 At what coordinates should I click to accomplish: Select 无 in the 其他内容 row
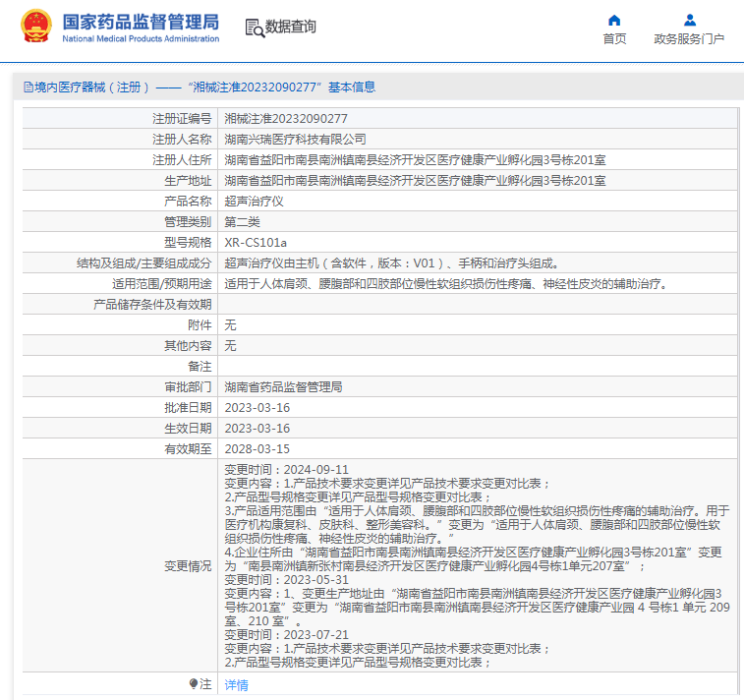coord(230,345)
